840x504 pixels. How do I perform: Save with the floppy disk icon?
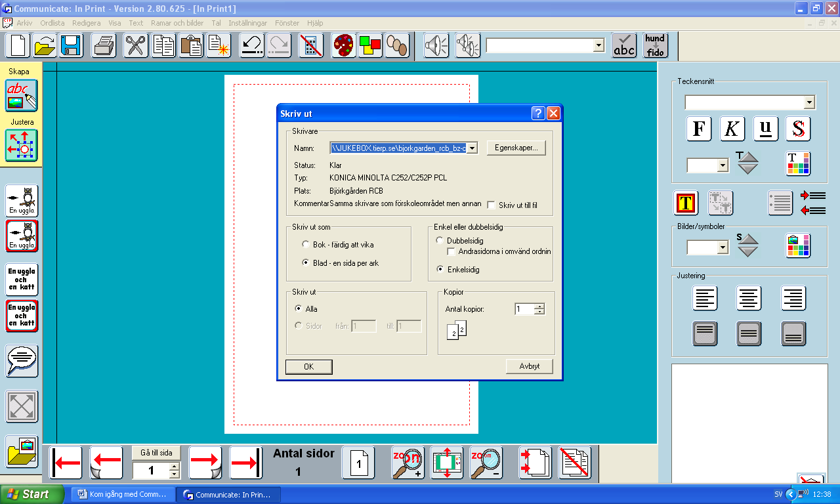(x=71, y=46)
